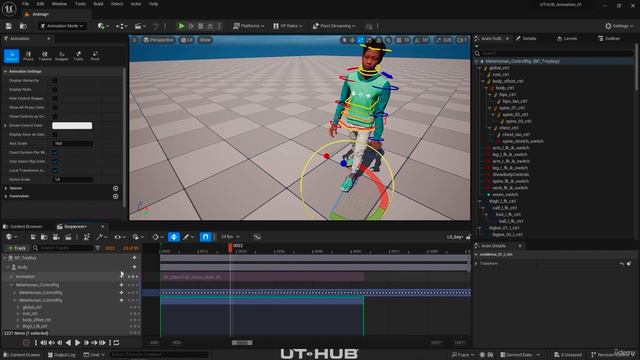
Task: Open the curve editor icon in Sequencer
Action: coord(257,237)
